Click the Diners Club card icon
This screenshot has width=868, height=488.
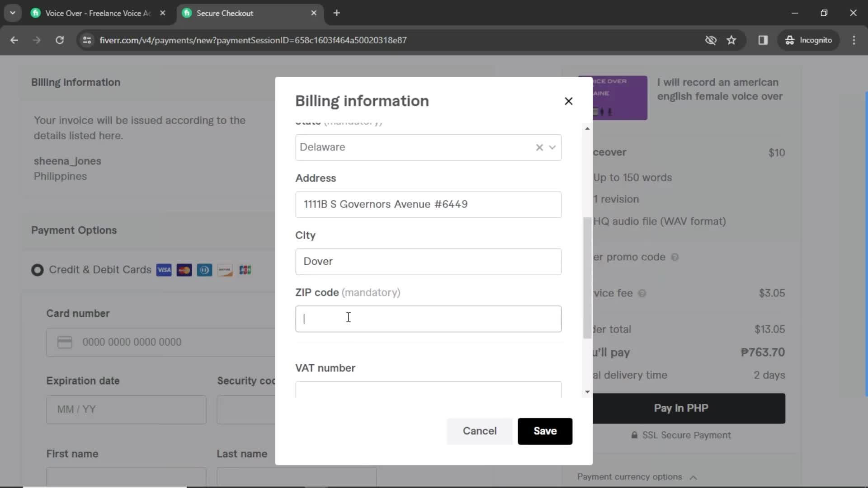click(x=204, y=270)
